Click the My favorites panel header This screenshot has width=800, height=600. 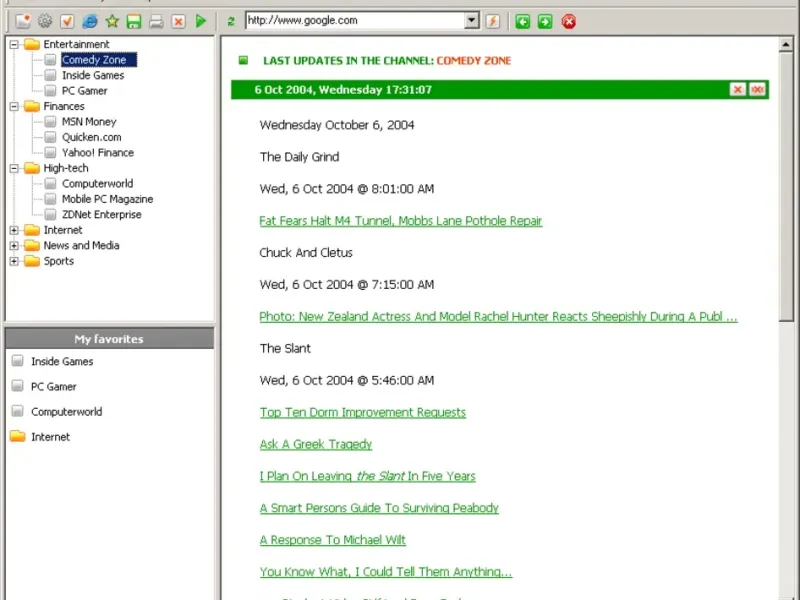click(x=109, y=339)
